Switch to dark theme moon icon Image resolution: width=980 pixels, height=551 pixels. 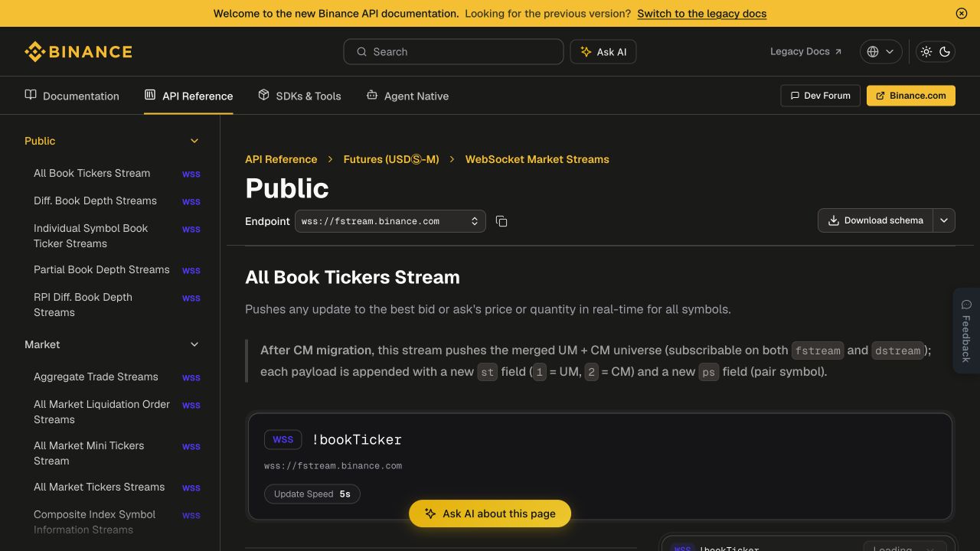point(945,51)
